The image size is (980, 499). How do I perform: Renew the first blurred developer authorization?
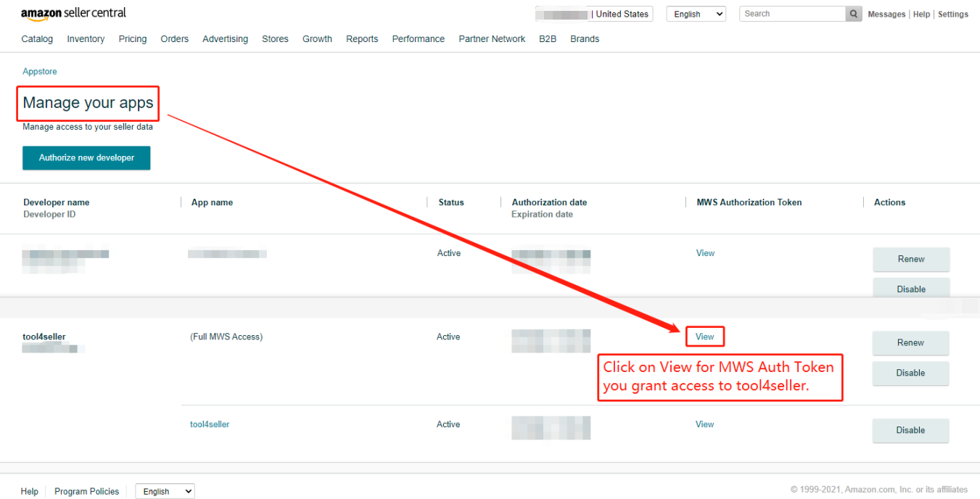tap(911, 259)
